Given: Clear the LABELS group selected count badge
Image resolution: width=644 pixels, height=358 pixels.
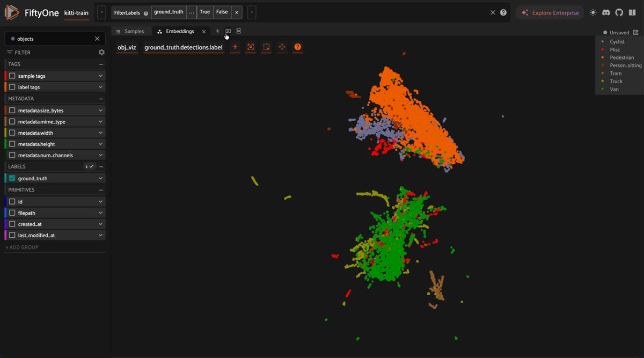Looking at the screenshot, I should click(x=90, y=166).
